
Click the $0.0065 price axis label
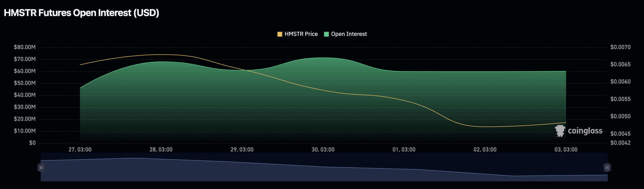(x=621, y=64)
